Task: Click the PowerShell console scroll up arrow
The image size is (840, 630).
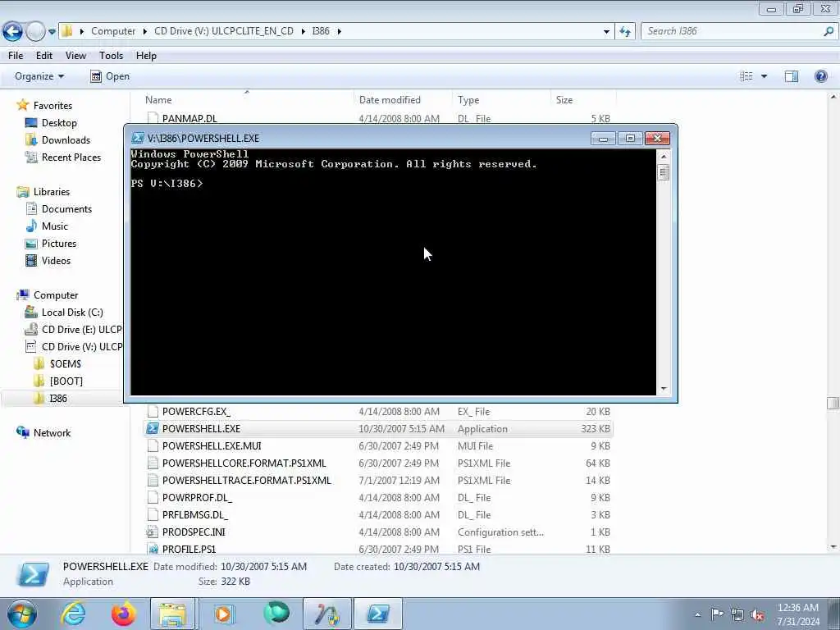Action: 663,157
